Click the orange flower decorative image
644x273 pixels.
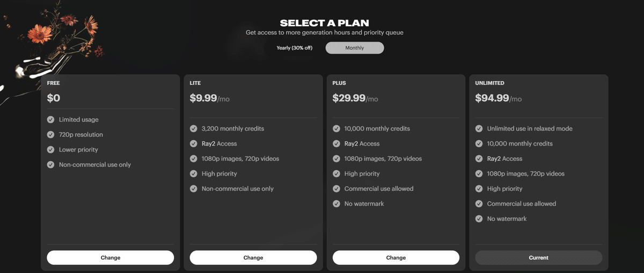tap(38, 34)
